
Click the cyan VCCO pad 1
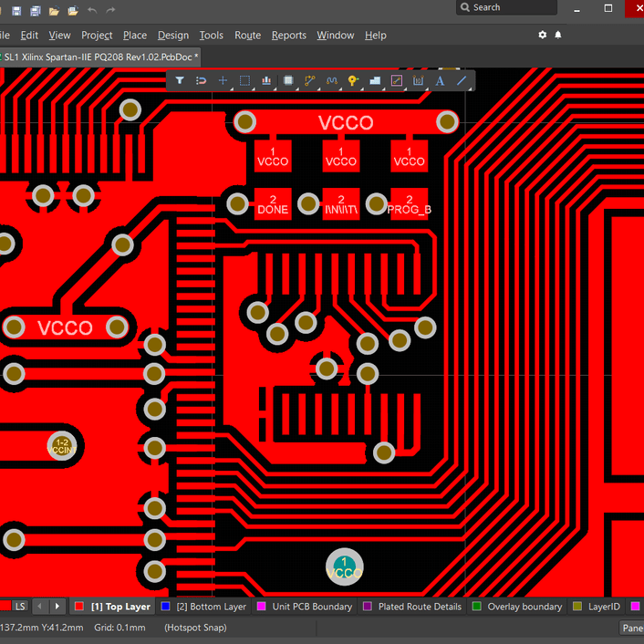[x=345, y=567]
